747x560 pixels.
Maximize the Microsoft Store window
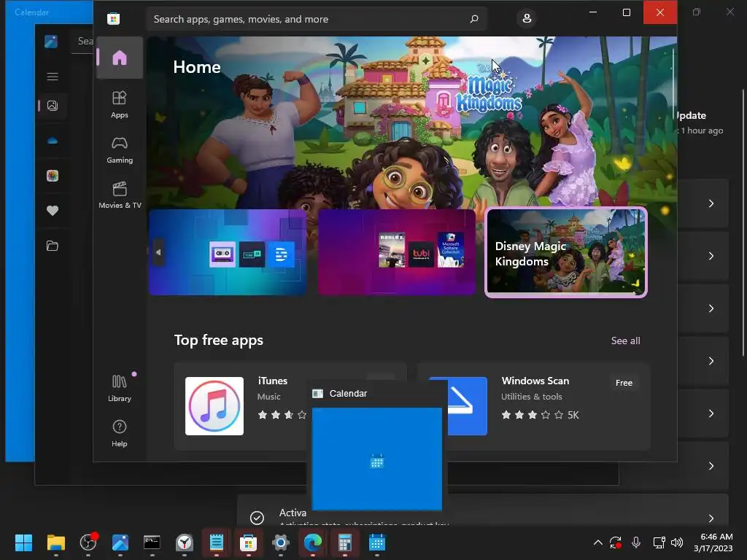coord(627,12)
